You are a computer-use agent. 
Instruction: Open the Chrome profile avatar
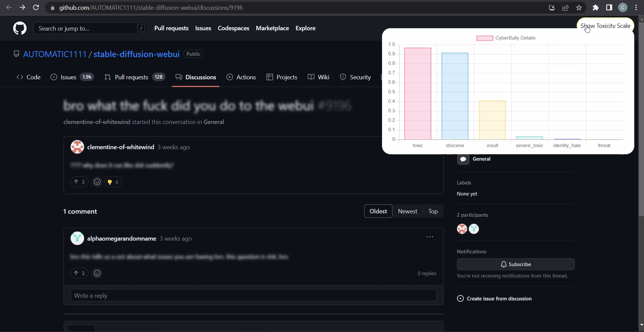pos(623,7)
